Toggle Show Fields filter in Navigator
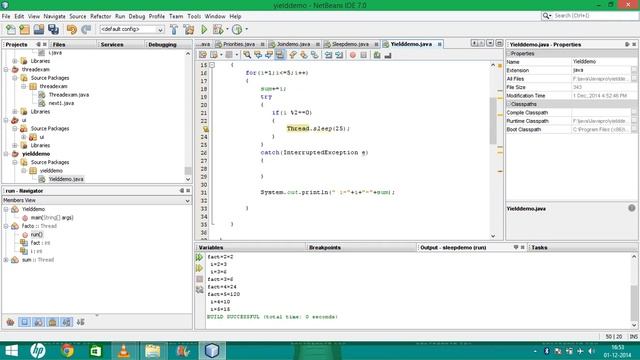The width and height of the screenshot is (640, 360). coord(24,322)
